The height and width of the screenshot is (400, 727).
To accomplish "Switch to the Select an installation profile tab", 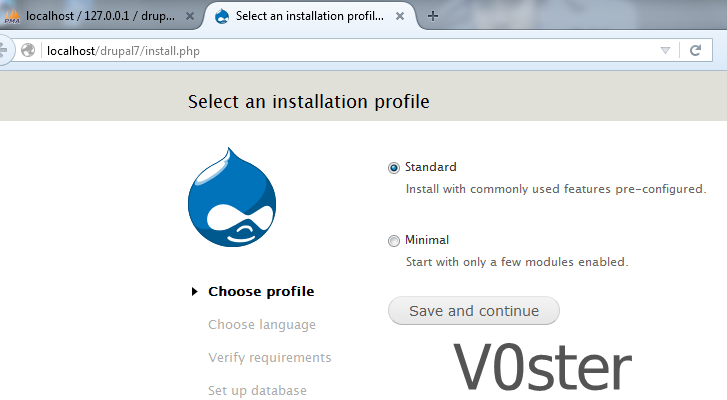I will pyautogui.click(x=310, y=16).
